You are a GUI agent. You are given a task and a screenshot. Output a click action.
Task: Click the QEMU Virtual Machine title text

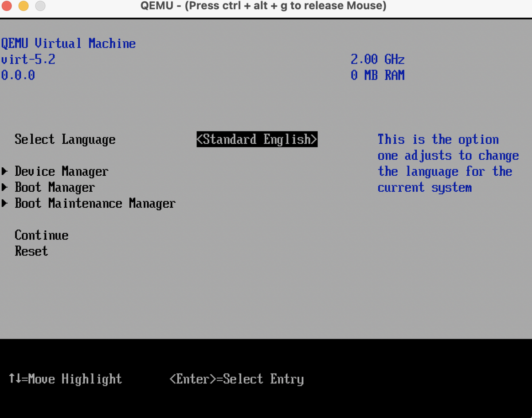pyautogui.click(x=68, y=43)
